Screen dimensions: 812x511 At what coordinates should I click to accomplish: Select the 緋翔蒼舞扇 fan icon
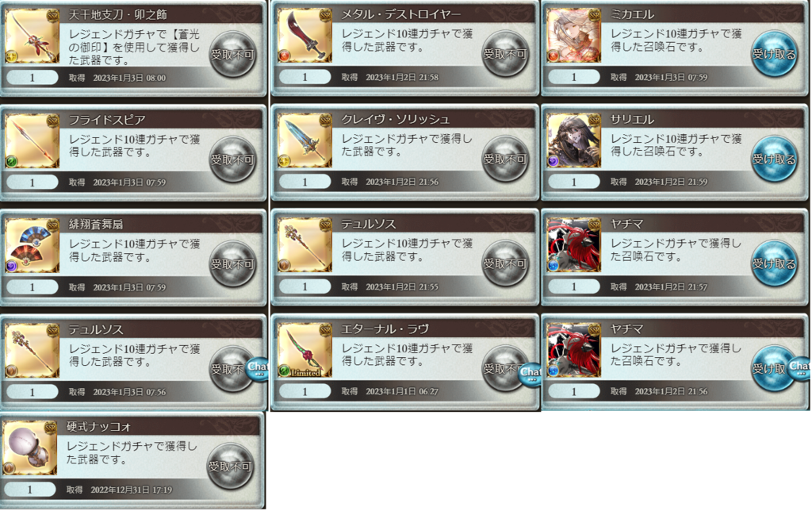(x=31, y=246)
